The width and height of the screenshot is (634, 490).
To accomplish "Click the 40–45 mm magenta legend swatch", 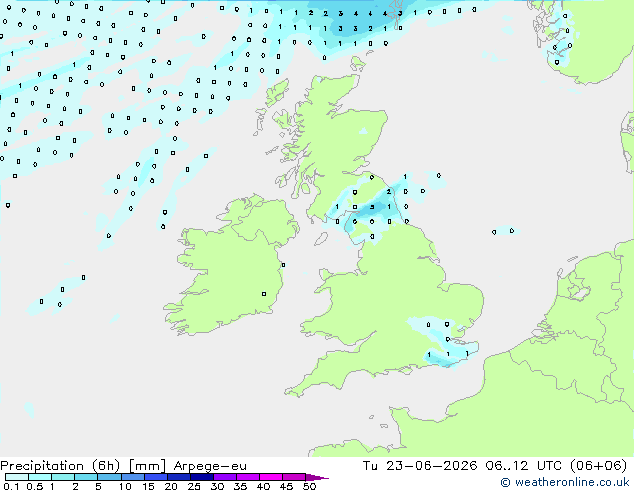I will [271, 477].
